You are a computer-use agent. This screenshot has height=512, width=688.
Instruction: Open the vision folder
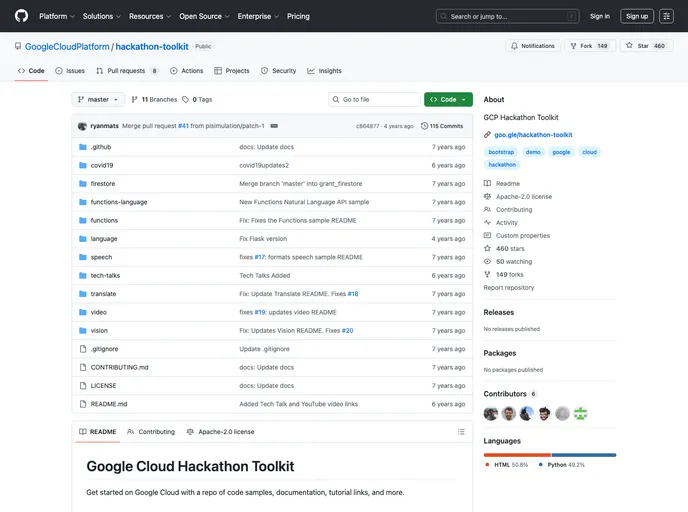[x=99, y=331]
